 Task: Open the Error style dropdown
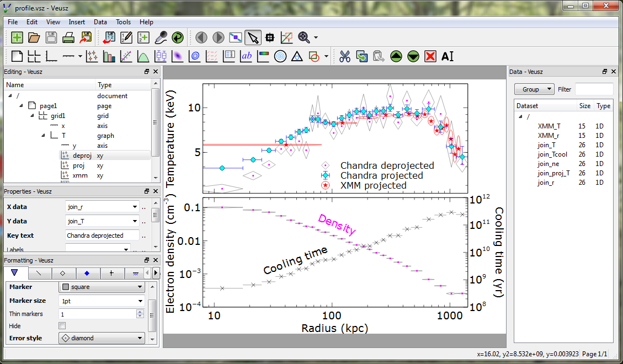[x=102, y=338]
